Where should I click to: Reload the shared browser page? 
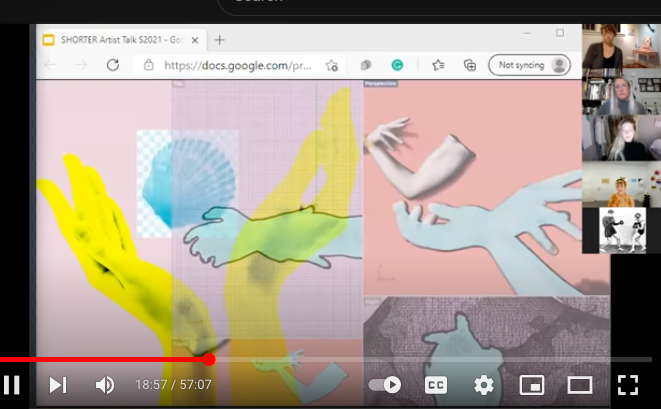pos(113,65)
